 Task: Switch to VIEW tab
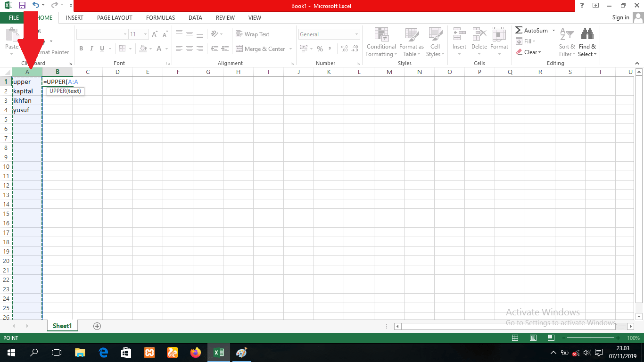click(x=255, y=17)
